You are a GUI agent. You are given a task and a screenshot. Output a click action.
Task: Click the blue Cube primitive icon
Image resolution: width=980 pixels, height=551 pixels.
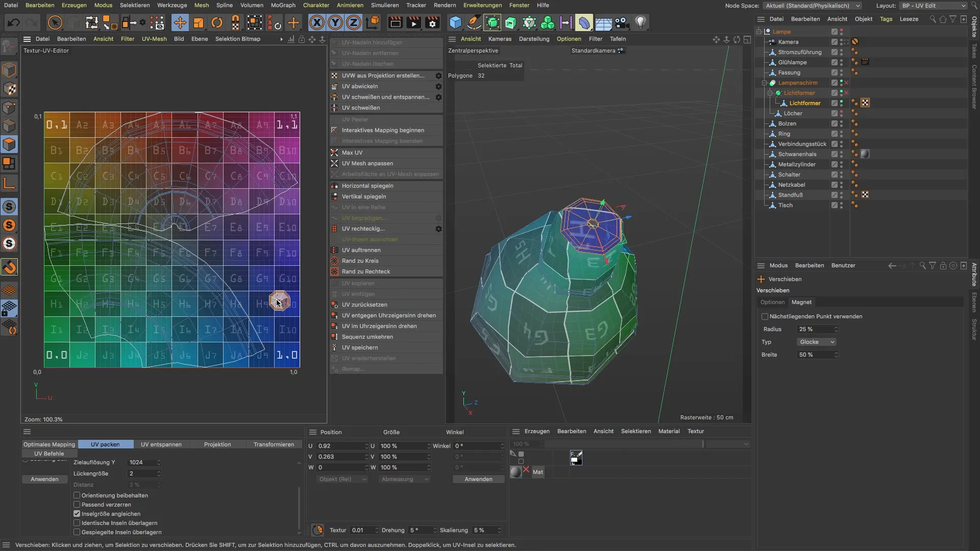[x=455, y=22]
